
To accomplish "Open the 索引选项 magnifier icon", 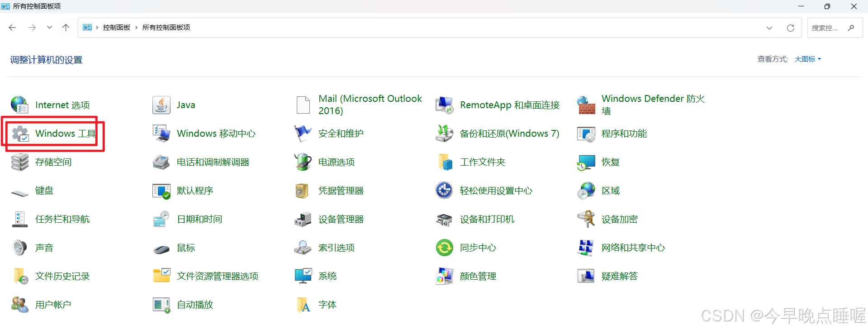I will (x=303, y=247).
